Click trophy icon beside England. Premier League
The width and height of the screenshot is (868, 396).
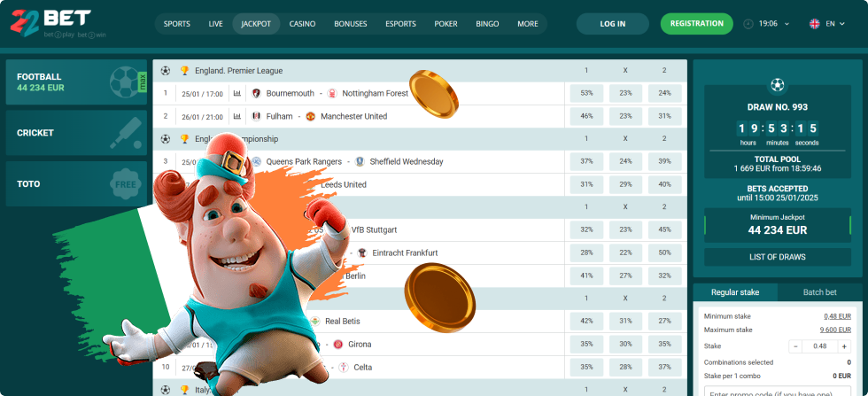[184, 71]
